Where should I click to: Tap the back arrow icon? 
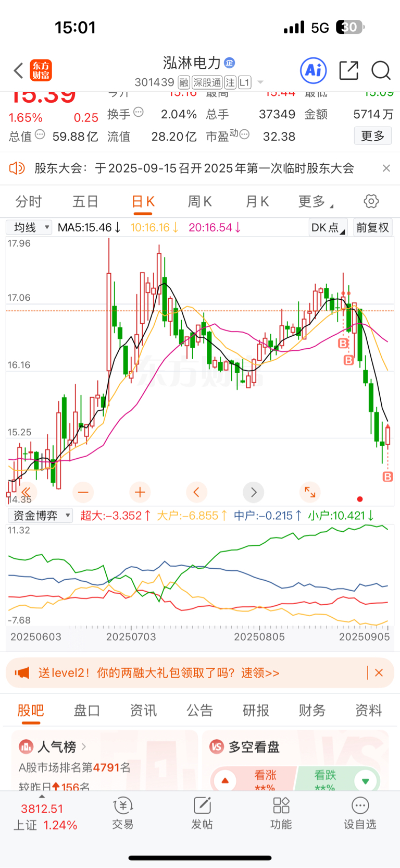[19, 70]
